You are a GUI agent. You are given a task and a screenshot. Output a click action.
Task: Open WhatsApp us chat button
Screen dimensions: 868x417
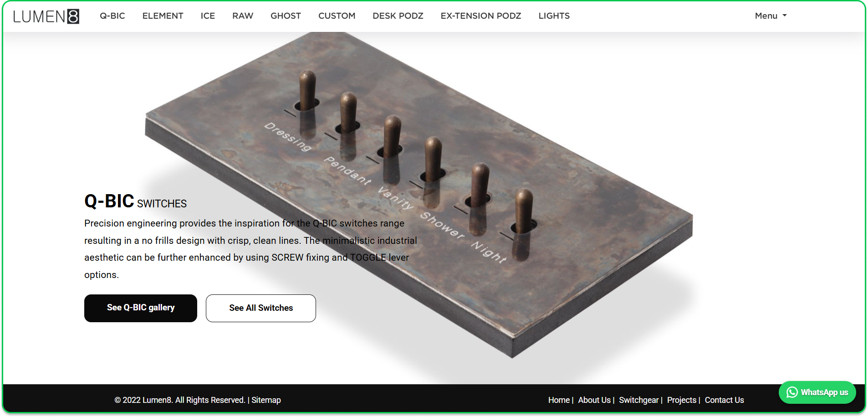tap(817, 392)
